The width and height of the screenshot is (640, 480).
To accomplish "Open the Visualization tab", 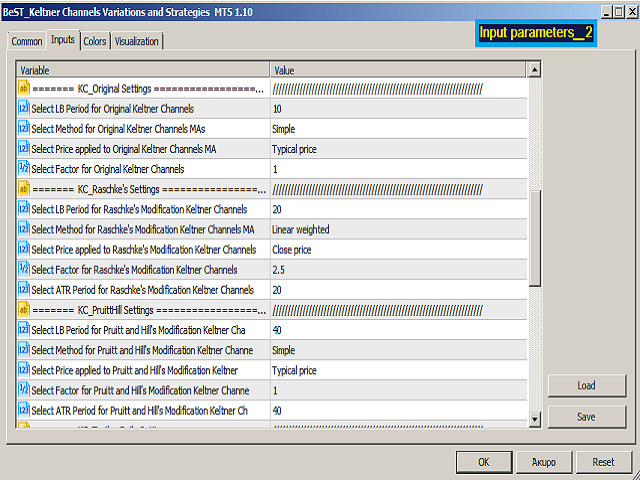I will (136, 41).
